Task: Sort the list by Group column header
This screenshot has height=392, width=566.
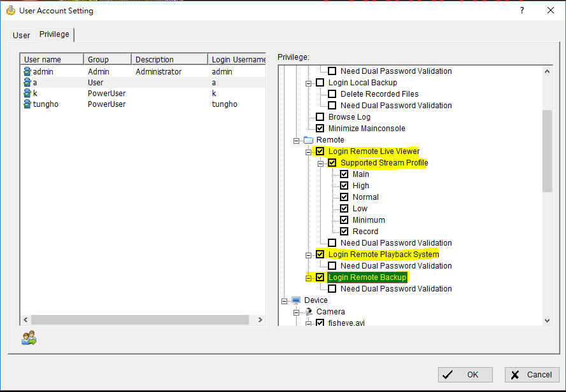Action: point(107,59)
